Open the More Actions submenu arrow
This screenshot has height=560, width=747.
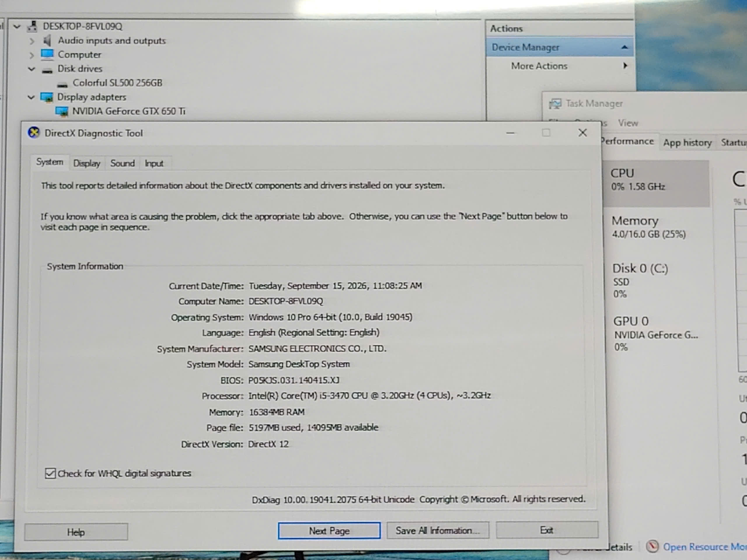(x=625, y=66)
